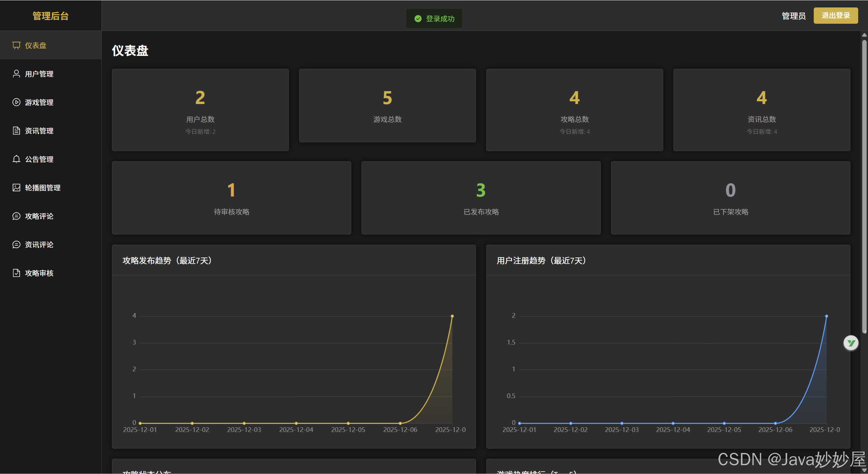868x474 pixels.
Task: Click the carousel management picture icon
Action: [16, 188]
